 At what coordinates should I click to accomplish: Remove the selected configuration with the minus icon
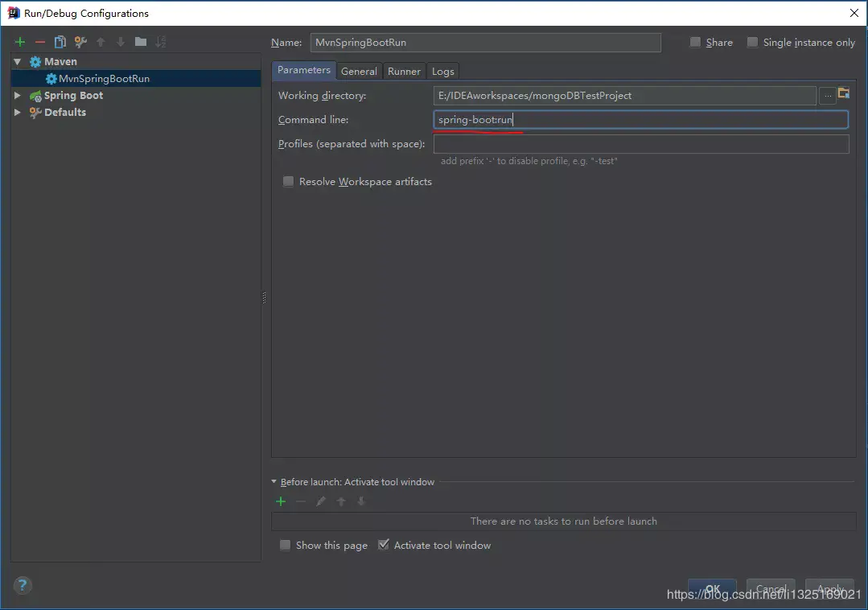40,42
